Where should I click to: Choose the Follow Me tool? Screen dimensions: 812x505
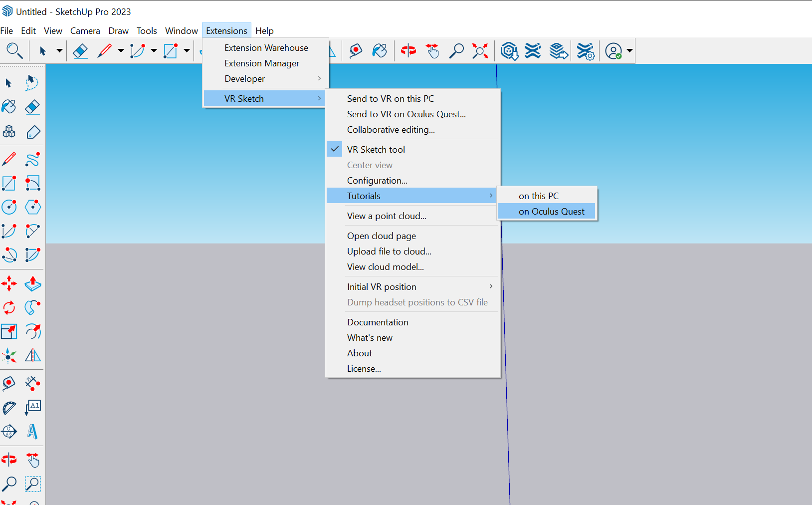click(32, 307)
